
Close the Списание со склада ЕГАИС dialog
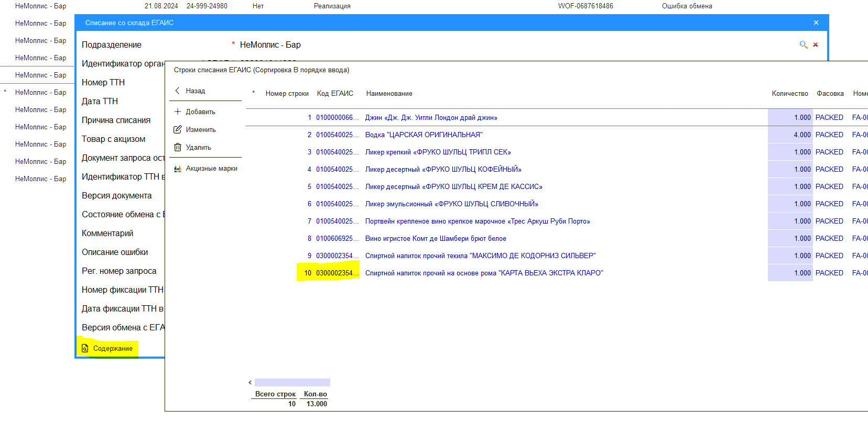click(816, 23)
